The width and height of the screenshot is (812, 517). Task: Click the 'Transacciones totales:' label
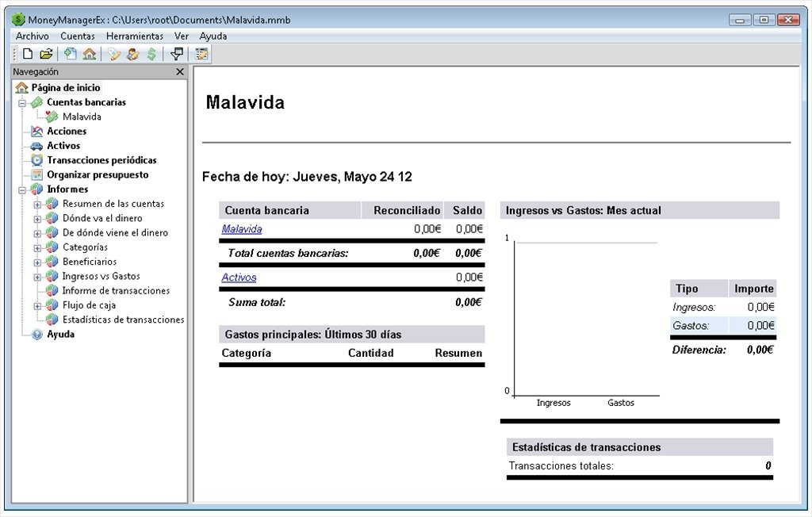point(561,465)
